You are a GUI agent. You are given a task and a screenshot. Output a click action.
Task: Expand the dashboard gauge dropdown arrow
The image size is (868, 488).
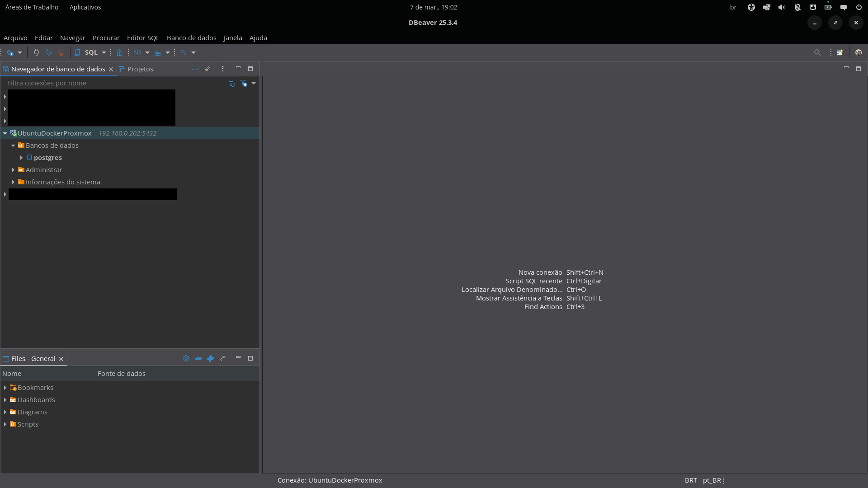(147, 52)
